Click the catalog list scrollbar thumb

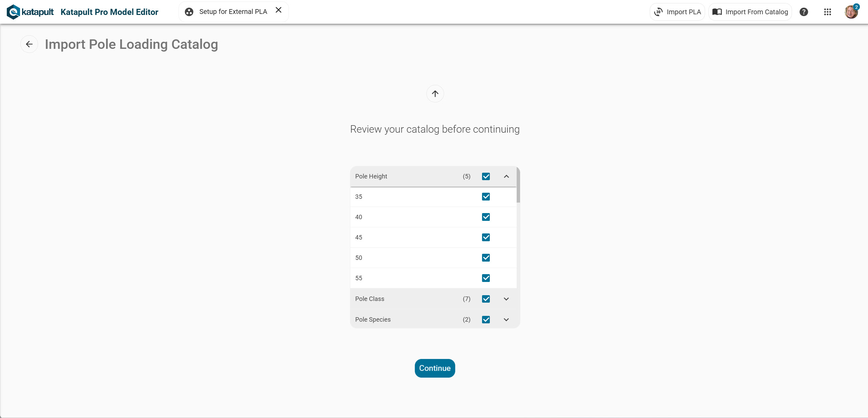pos(518,185)
